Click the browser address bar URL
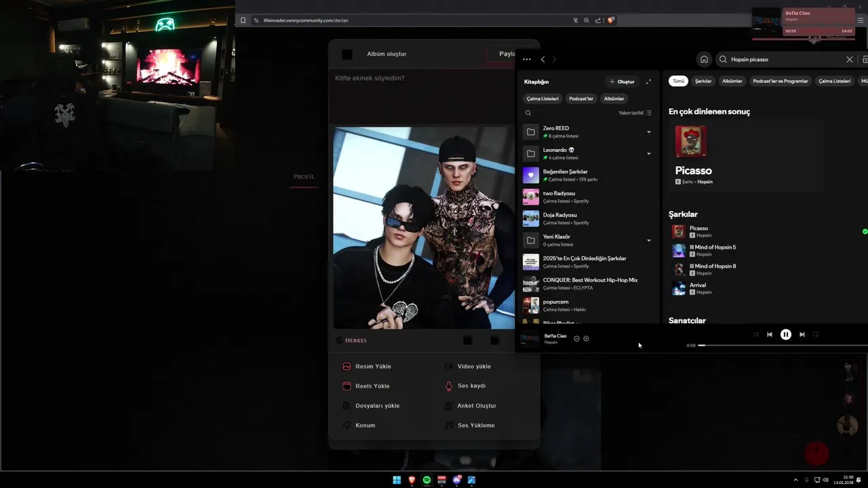Viewport: 868px width, 488px height. click(306, 20)
